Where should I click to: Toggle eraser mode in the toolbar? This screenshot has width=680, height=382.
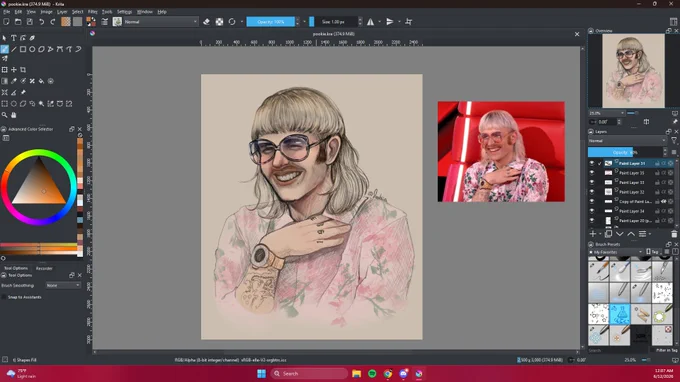click(206, 22)
